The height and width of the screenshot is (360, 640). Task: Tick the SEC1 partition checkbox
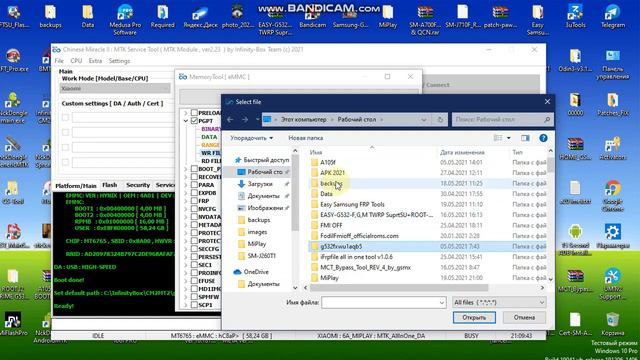click(194, 264)
